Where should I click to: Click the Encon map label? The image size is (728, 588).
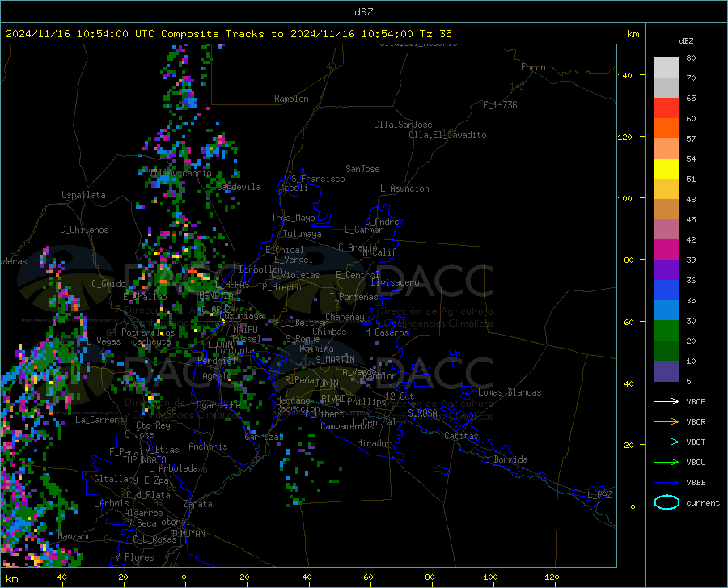pos(533,67)
